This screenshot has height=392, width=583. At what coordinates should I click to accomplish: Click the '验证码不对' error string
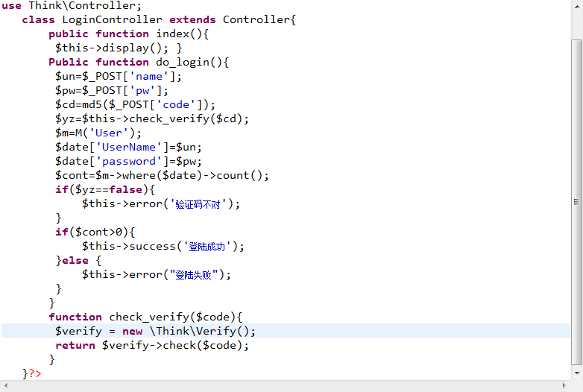click(202, 203)
